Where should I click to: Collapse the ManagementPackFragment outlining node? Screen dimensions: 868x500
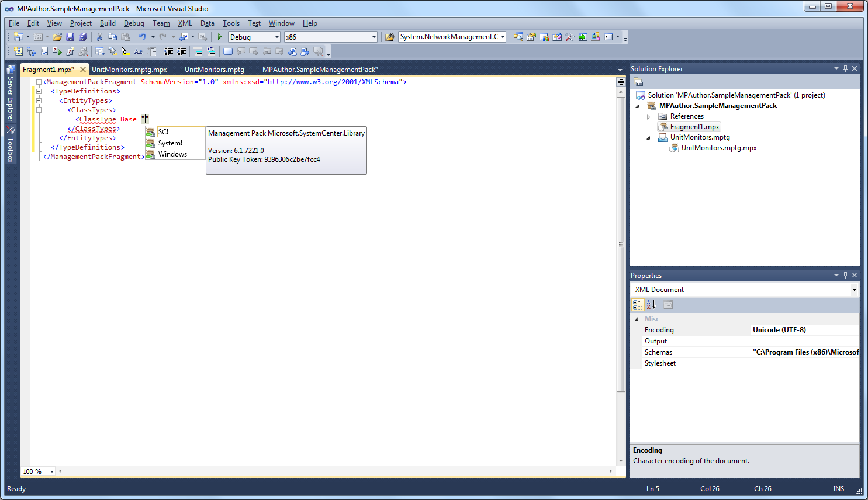(x=39, y=82)
